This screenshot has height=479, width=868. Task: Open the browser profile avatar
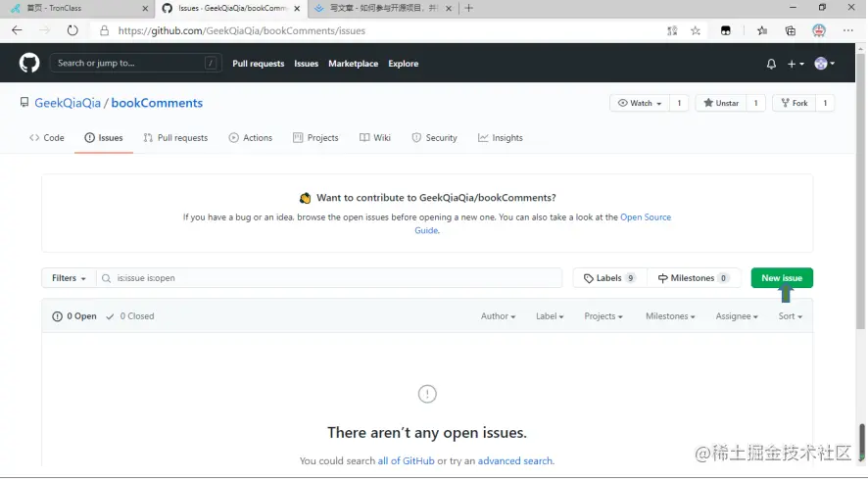(819, 31)
